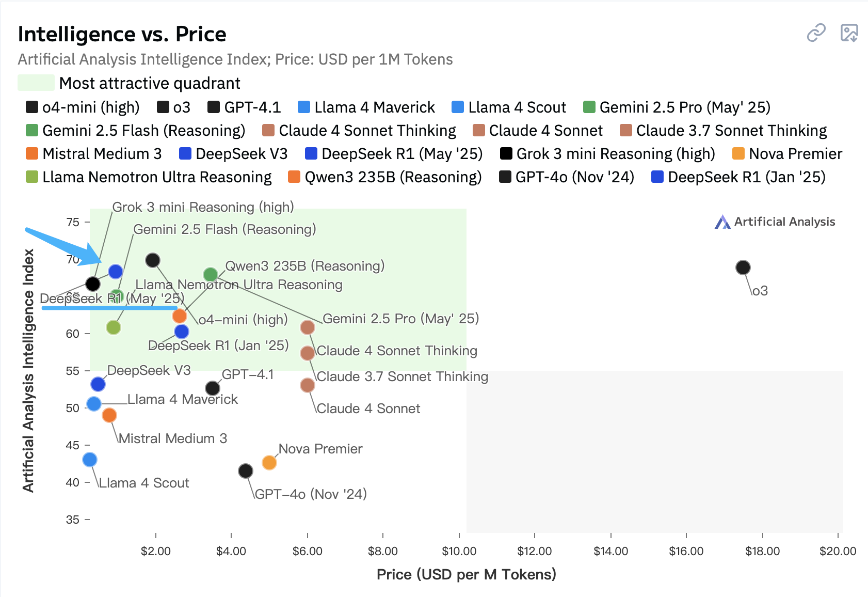Image resolution: width=868 pixels, height=597 pixels.
Task: Click the GPT-4.1 data point
Action: click(213, 388)
